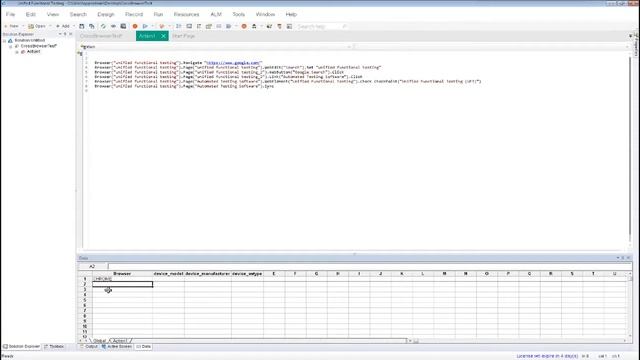Open the dropdown arrow beside Run icon
The width and height of the screenshot is (640, 360).
point(153,26)
